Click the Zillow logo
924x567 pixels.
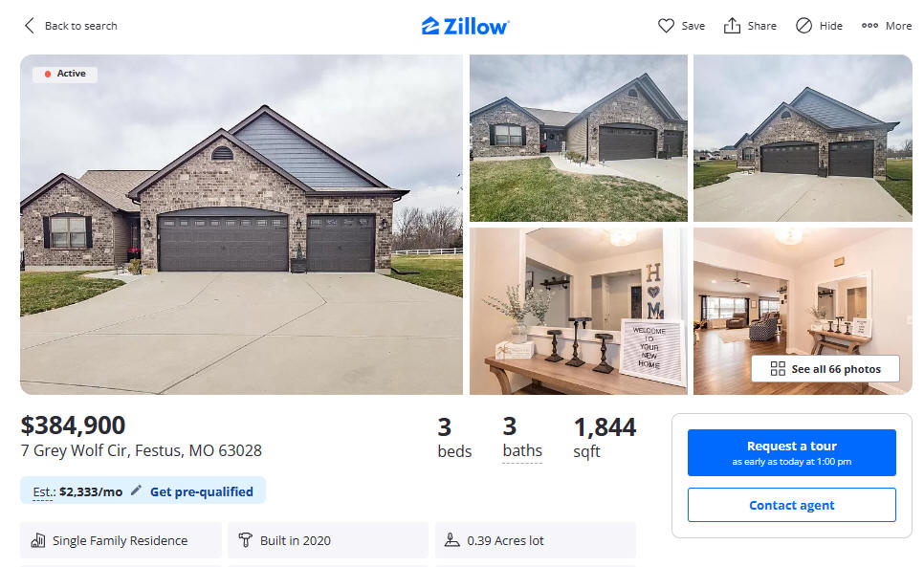click(x=465, y=26)
